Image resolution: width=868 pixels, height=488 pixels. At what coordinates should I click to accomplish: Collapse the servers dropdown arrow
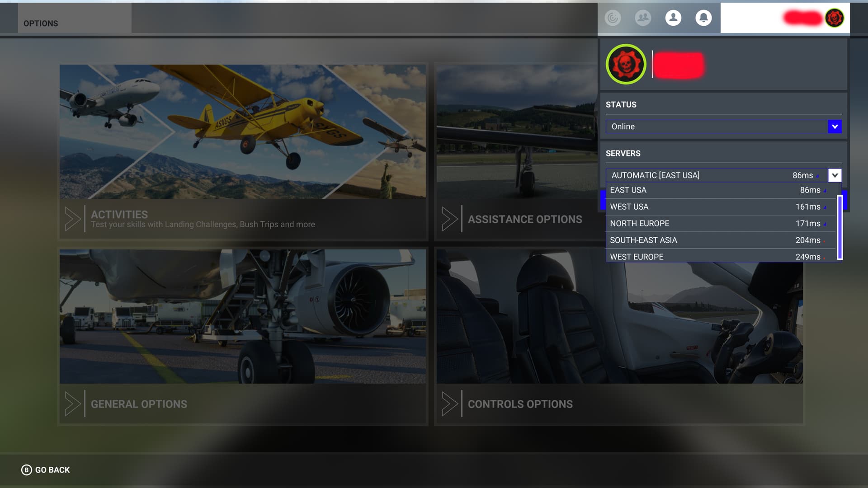835,175
